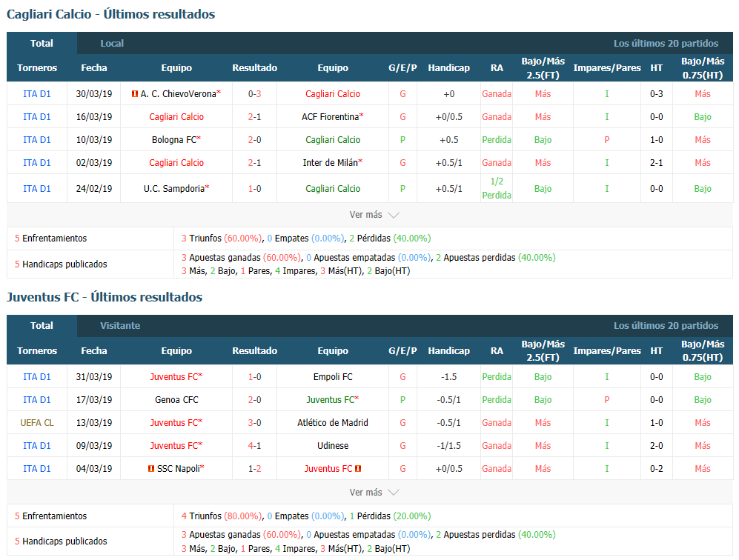Image resolution: width=739 pixels, height=560 pixels.
Task: Click Juventus FC name in Genoa row
Action: pyautogui.click(x=331, y=400)
